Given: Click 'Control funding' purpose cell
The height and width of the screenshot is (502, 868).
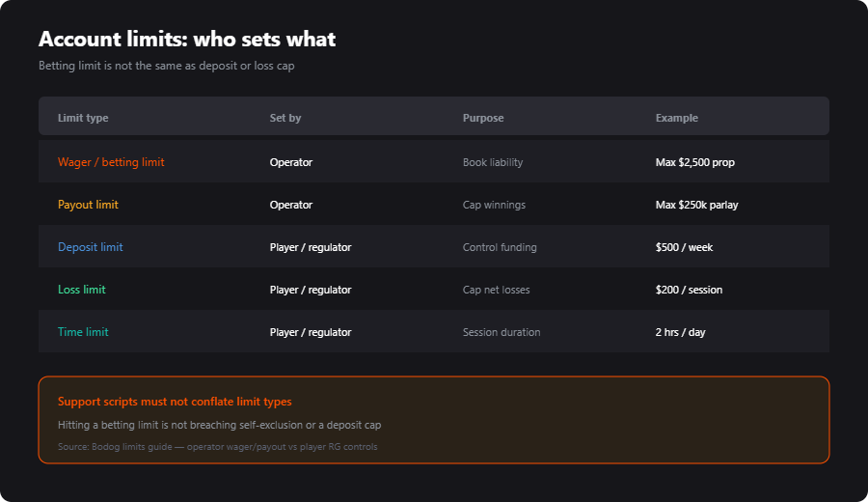Looking at the screenshot, I should (500, 247).
